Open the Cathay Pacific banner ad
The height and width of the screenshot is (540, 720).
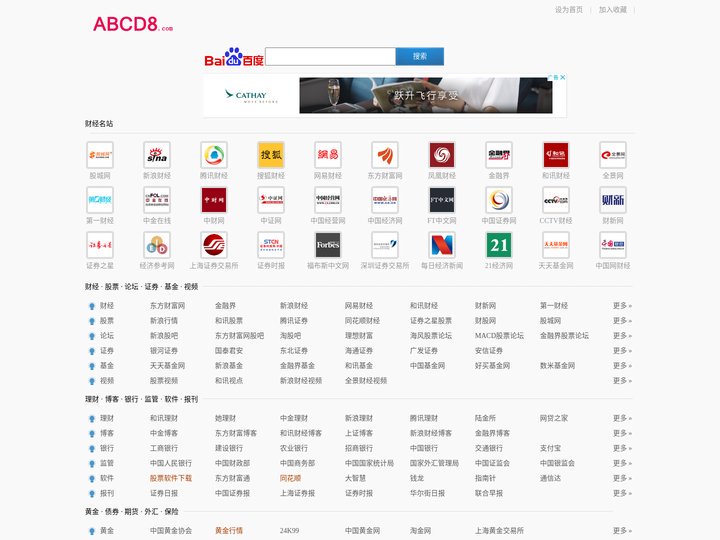[x=385, y=96]
